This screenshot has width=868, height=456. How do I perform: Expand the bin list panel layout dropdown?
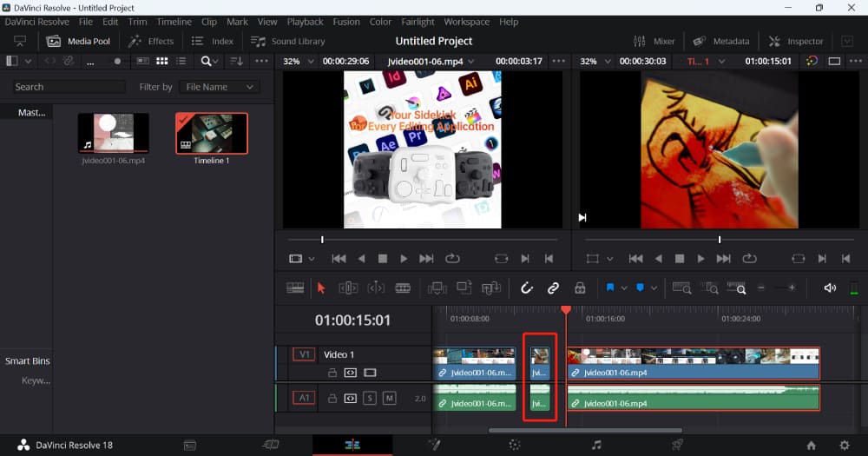point(29,61)
